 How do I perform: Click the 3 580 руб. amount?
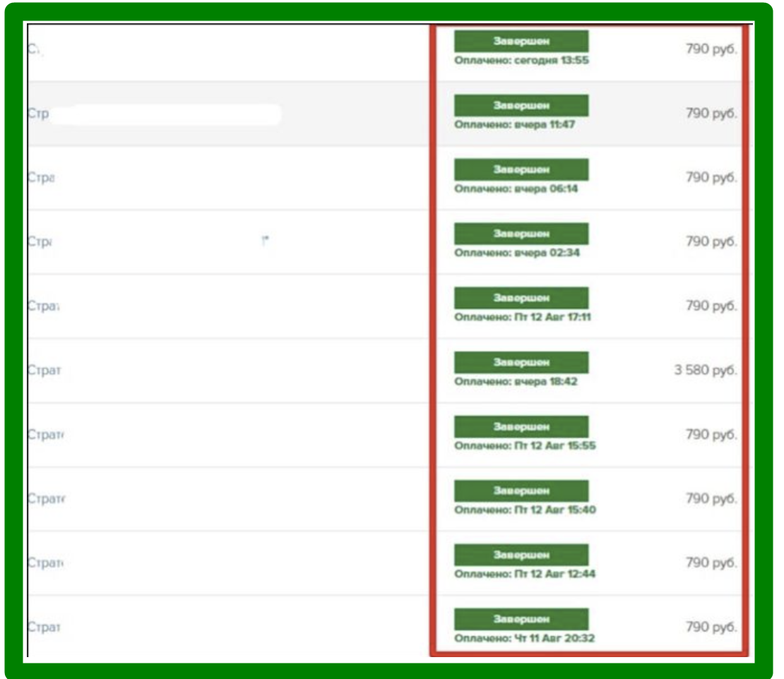706,371
